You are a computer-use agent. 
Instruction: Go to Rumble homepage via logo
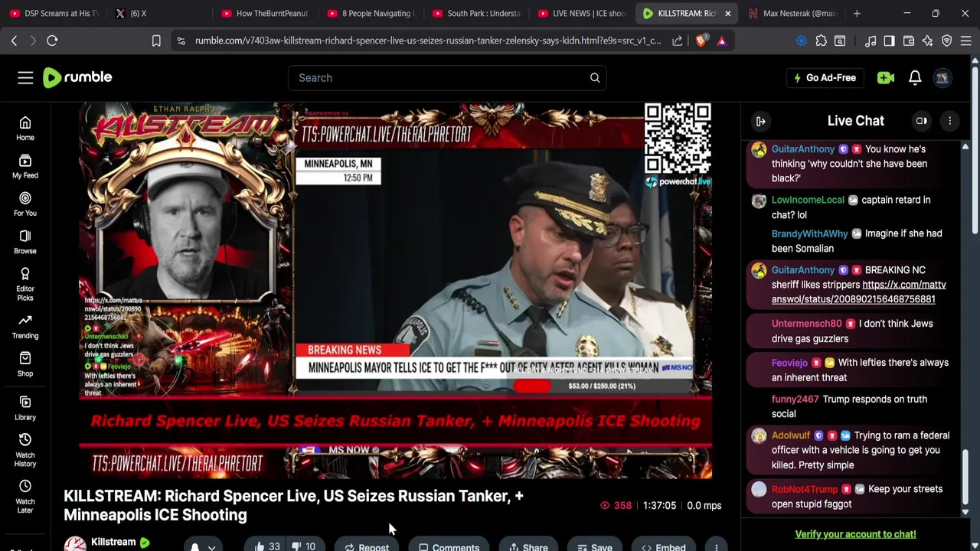click(77, 77)
